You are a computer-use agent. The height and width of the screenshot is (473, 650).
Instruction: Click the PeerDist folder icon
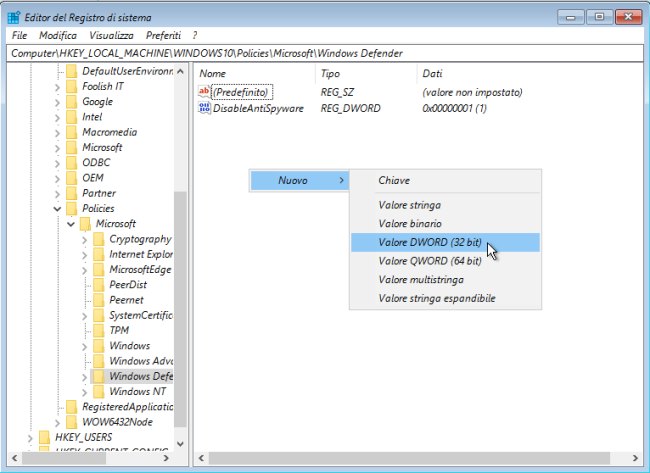click(99, 285)
